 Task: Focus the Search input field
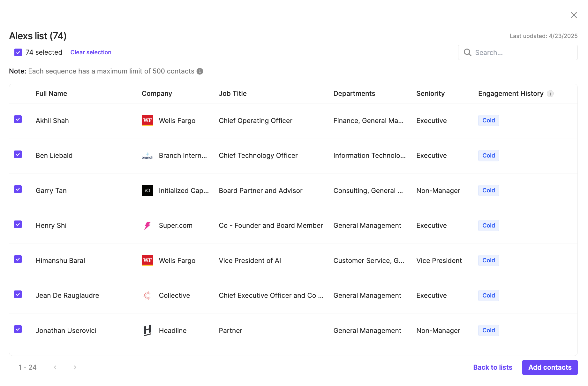[x=518, y=52]
